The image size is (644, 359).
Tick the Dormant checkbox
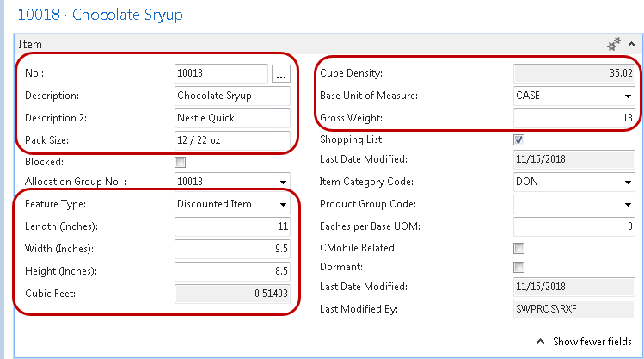(x=518, y=268)
